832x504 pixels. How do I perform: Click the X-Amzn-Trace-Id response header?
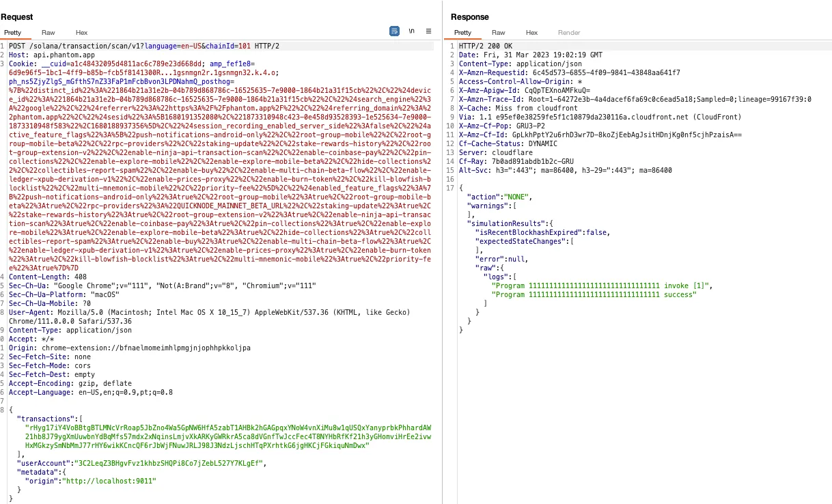click(635, 99)
